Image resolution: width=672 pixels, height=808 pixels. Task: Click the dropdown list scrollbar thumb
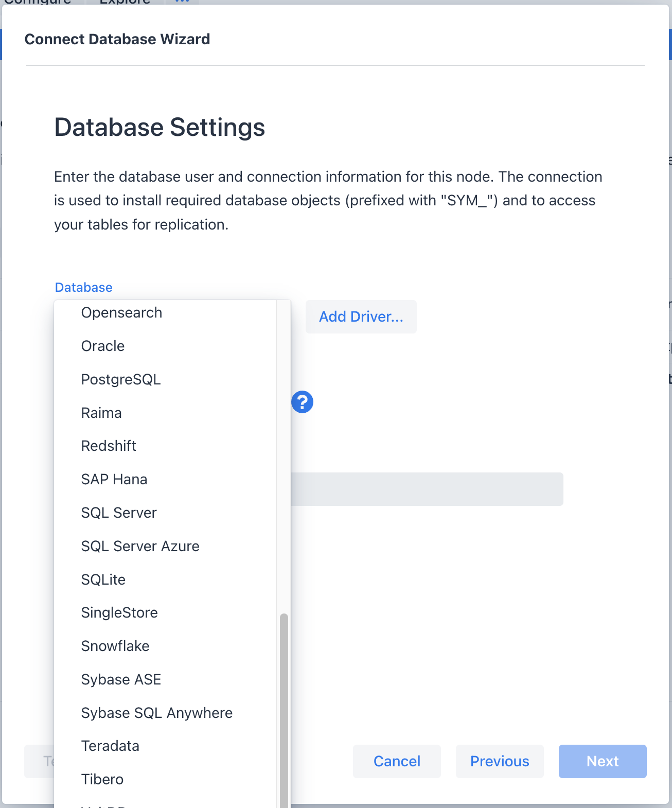(284, 710)
